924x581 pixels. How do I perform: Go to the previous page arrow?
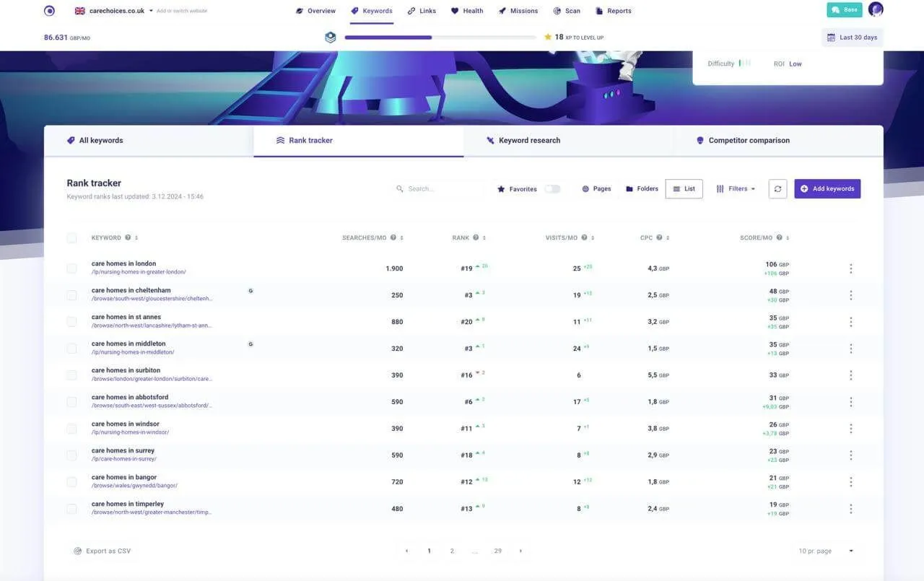coord(406,551)
